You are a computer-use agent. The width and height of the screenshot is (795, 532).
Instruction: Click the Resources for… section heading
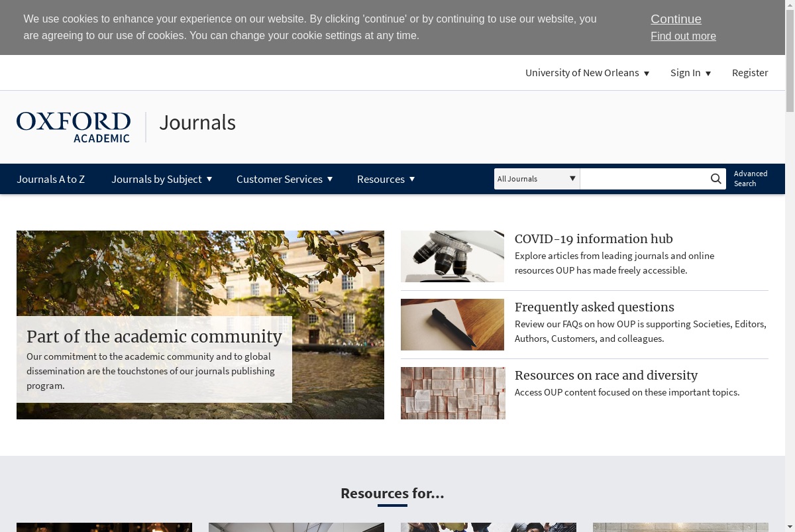[x=392, y=493]
